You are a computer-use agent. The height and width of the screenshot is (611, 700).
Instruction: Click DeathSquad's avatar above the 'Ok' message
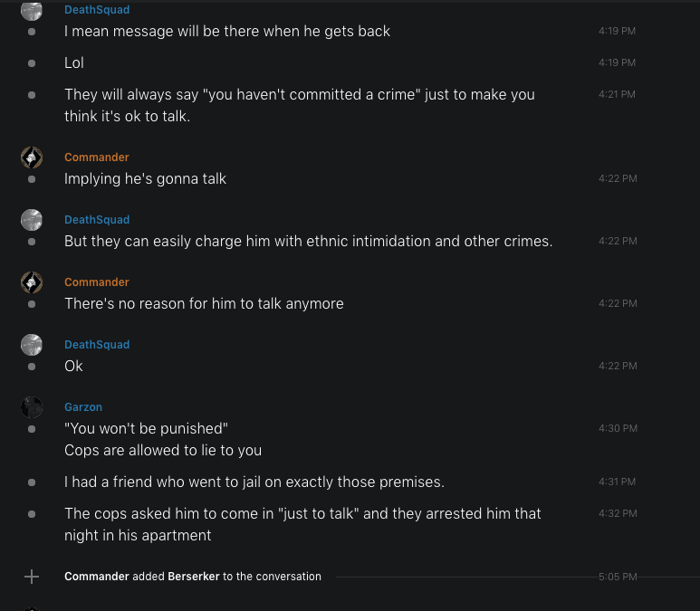point(32,345)
